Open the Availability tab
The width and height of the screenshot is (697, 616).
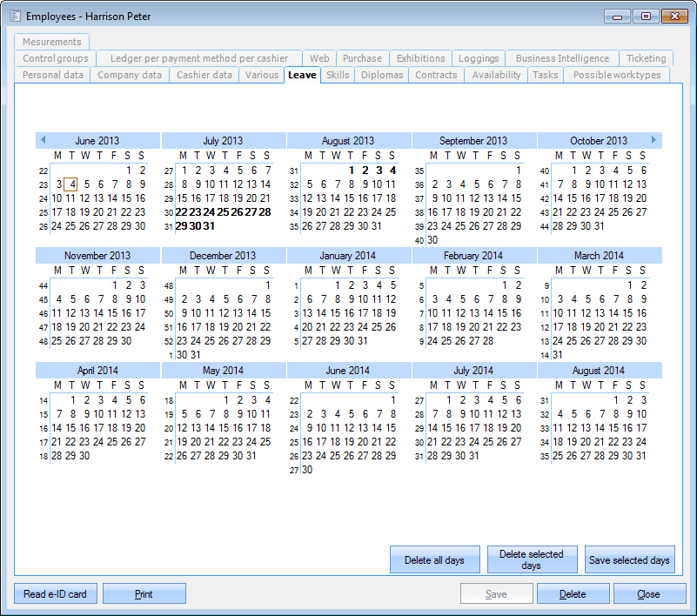click(496, 75)
